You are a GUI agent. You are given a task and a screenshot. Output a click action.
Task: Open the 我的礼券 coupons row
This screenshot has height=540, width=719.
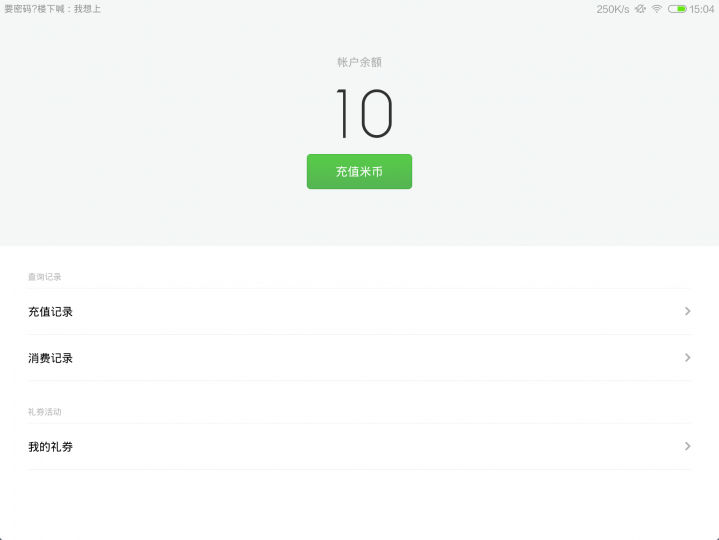[359, 446]
